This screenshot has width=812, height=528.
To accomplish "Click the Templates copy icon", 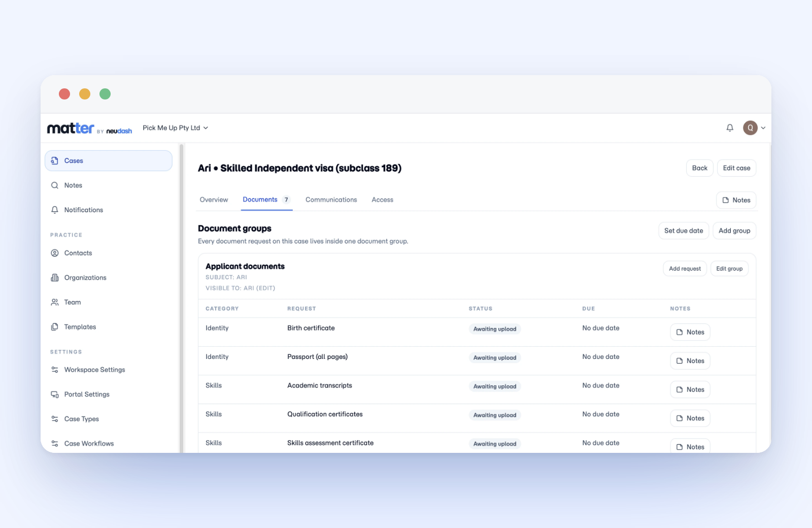I will [55, 327].
